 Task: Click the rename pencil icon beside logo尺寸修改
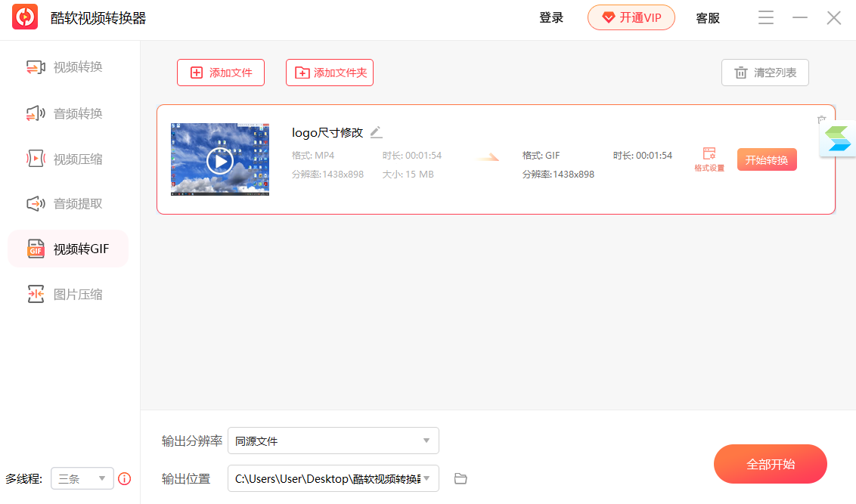tap(376, 132)
